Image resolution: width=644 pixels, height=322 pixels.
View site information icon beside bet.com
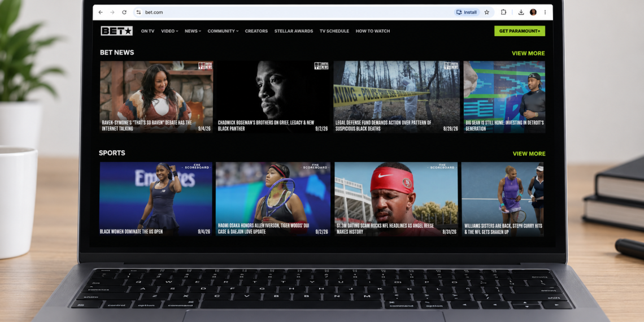138,12
